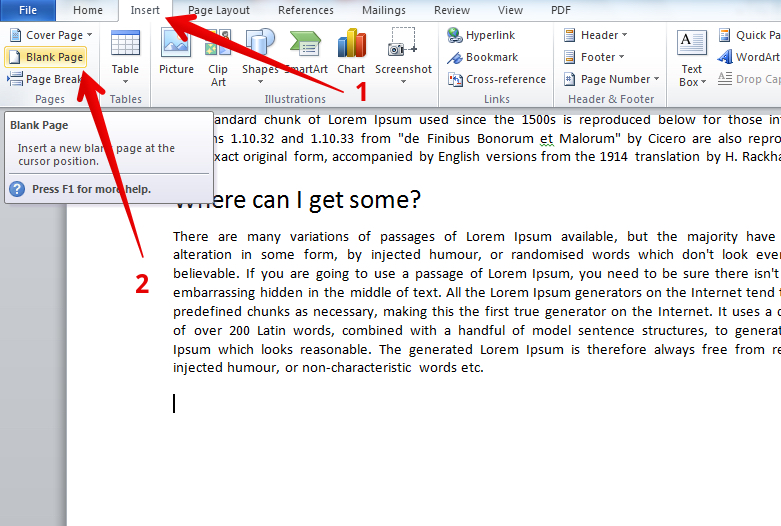The width and height of the screenshot is (781, 526).
Task: Select the Insert ribbon tab
Action: (145, 10)
